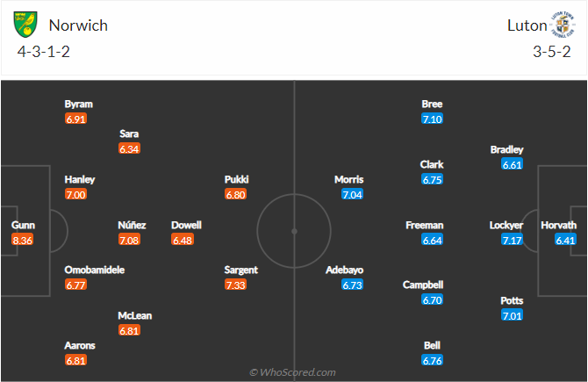The image size is (588, 382).
Task: Click Sargent's 7.33 rating badge
Action: [237, 285]
